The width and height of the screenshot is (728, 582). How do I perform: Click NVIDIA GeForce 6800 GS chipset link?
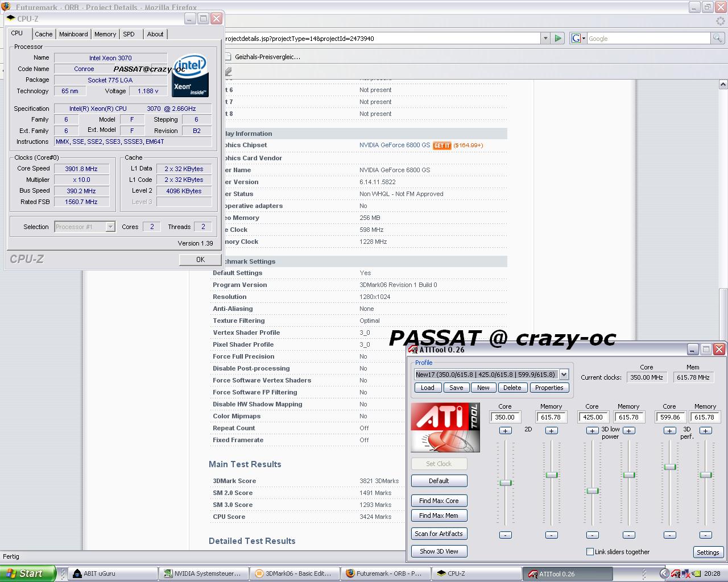pos(395,145)
